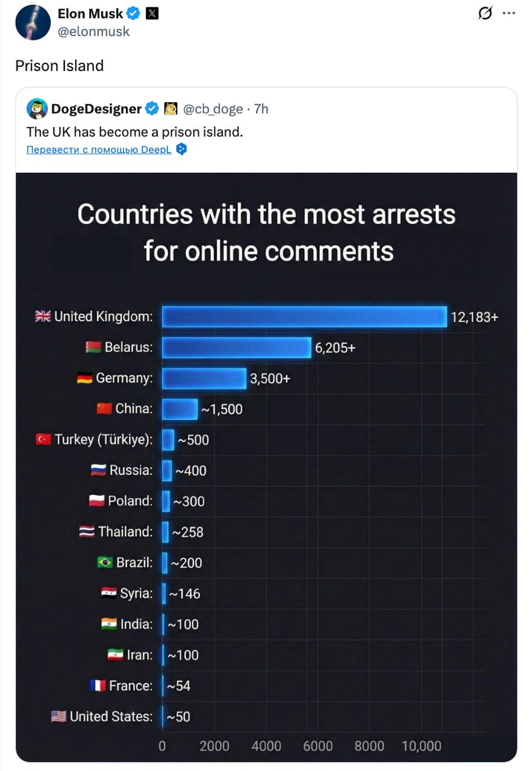Open the arrests chart image by its title
The image size is (532, 771).
[266, 232]
